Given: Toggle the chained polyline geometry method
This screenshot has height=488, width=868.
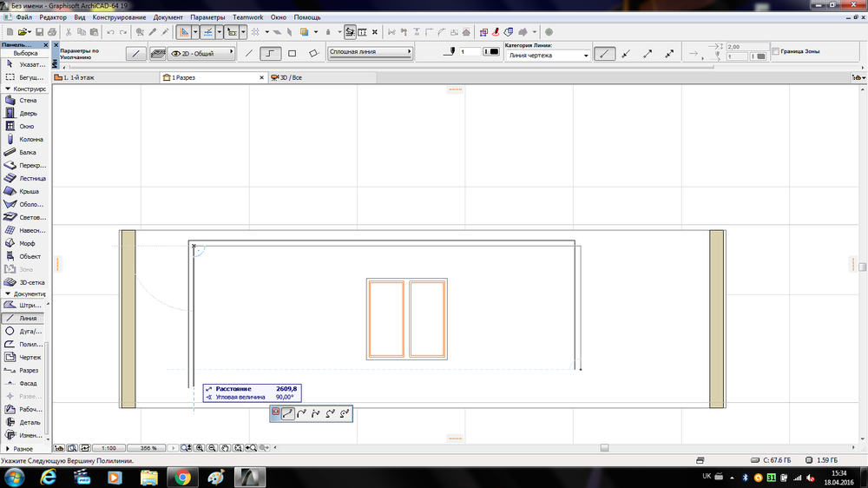Looking at the screenshot, I should tap(271, 53).
